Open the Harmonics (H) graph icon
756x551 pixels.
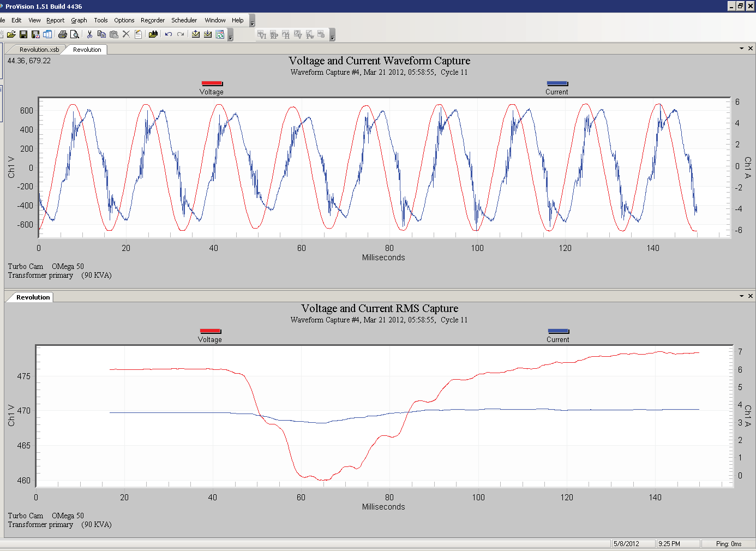tap(286, 35)
